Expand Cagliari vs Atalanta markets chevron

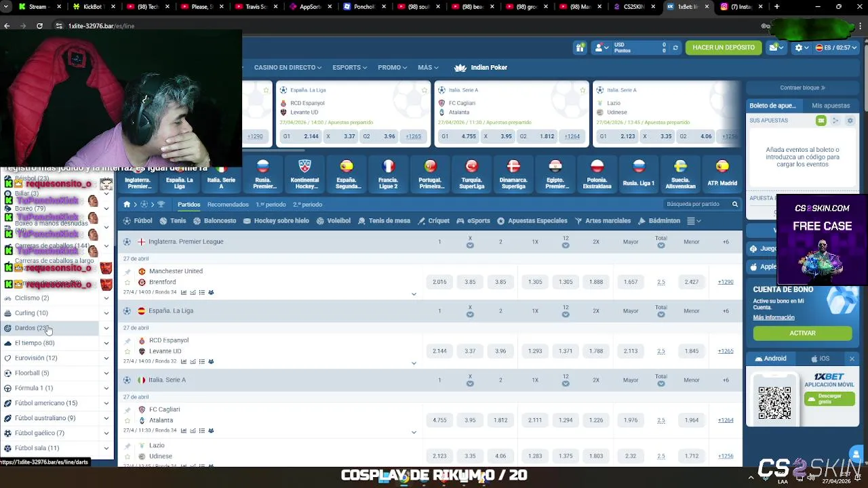tap(414, 432)
